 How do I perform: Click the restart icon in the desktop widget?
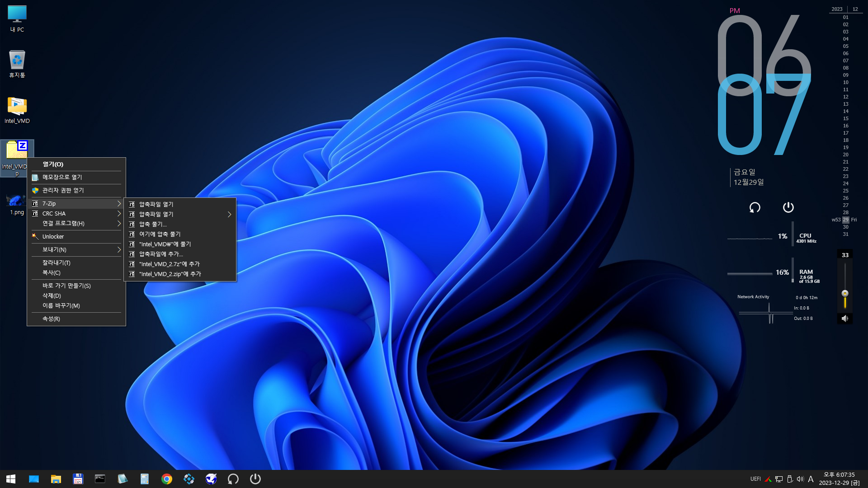point(755,207)
